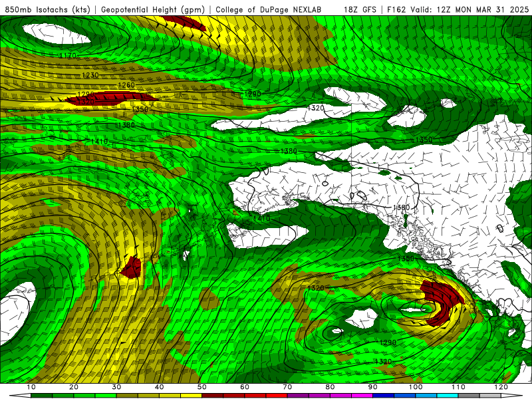Click the 40 knot colorbar label
The image size is (532, 399).
159,387
